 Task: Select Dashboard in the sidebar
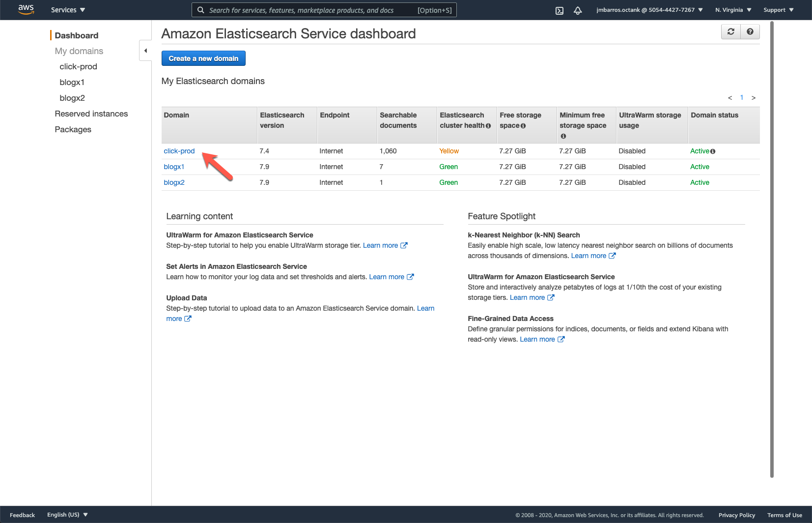coord(77,35)
